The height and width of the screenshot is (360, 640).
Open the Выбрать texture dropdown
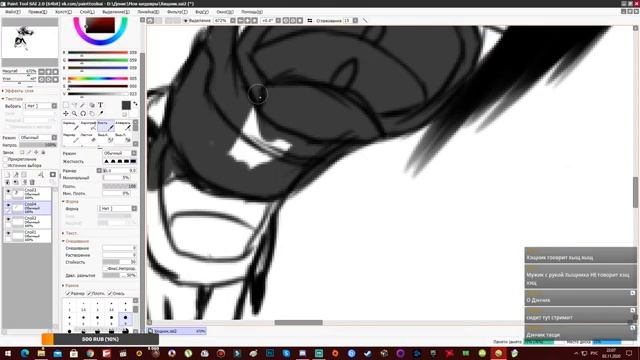coord(40,106)
